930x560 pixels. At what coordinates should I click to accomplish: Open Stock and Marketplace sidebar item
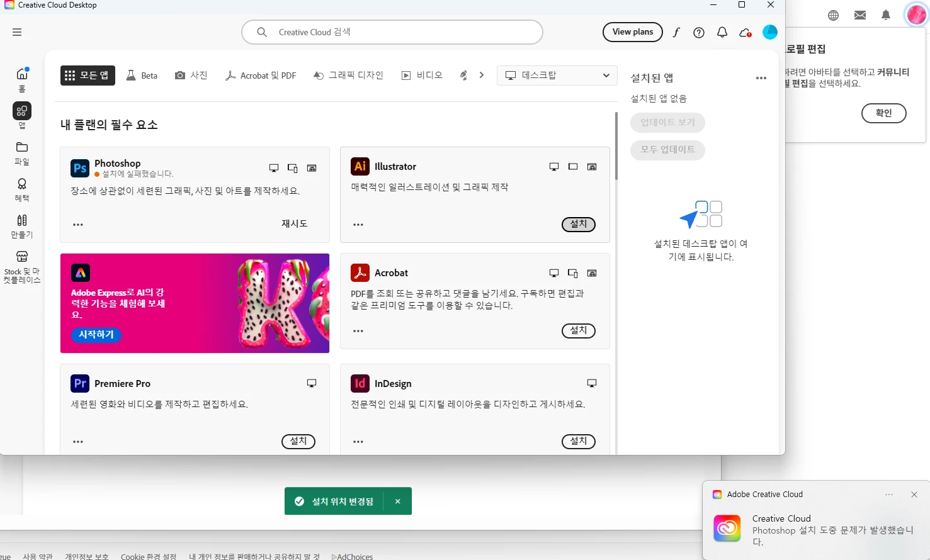[22, 267]
